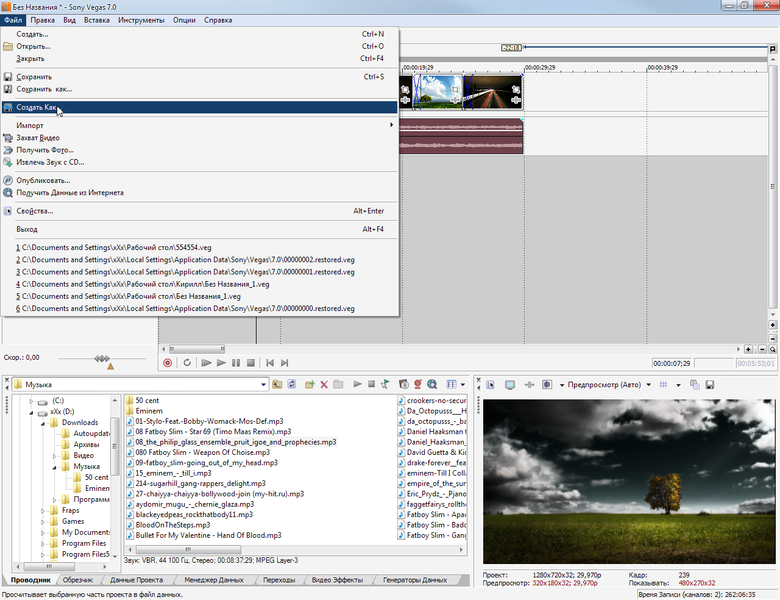
Task: Create new folder in Explorer
Action: coord(309,384)
